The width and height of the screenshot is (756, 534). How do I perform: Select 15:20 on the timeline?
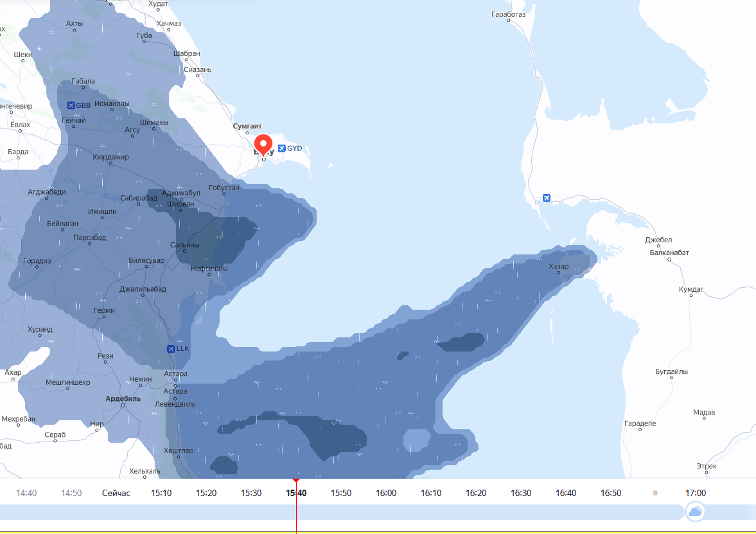pyautogui.click(x=206, y=493)
